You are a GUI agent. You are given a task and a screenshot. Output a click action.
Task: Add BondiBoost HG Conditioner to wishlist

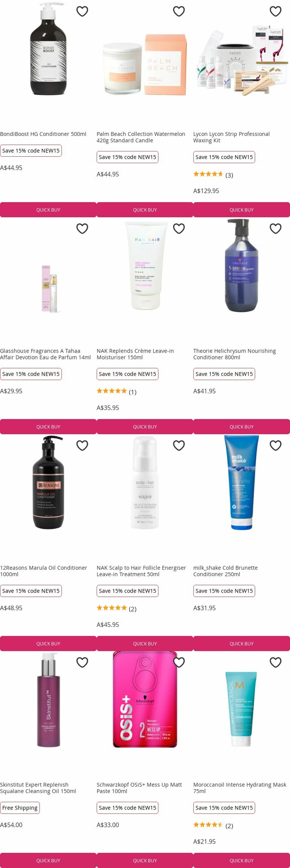click(82, 12)
